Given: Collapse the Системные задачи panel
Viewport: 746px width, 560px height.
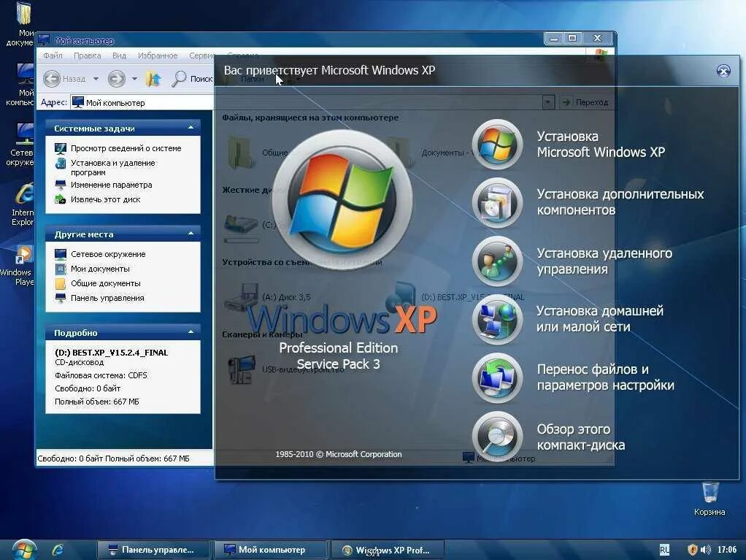Looking at the screenshot, I should pyautogui.click(x=191, y=128).
